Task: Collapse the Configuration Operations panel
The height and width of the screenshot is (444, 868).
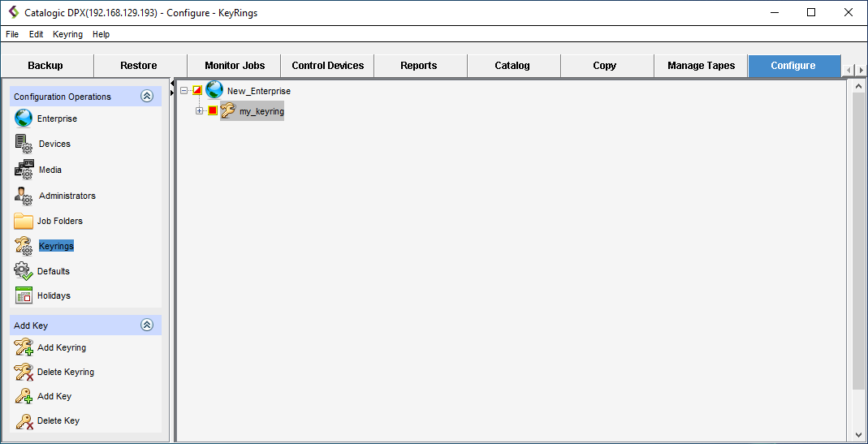Action: click(x=147, y=97)
